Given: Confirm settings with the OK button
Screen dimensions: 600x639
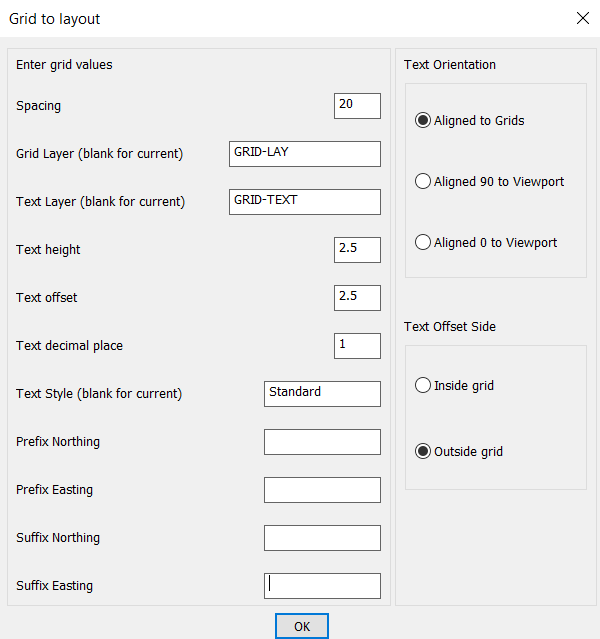Looking at the screenshot, I should [x=302, y=626].
